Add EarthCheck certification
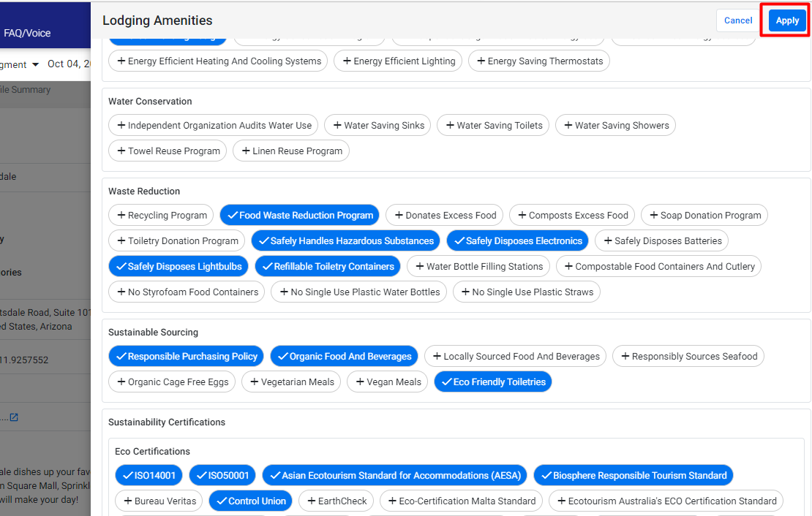812x516 pixels. tap(336, 501)
